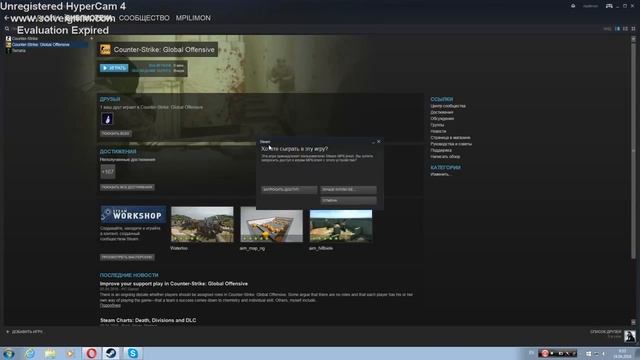Open the СООБЩЕСТВО tab
The height and width of the screenshot is (360, 640).
144,18
